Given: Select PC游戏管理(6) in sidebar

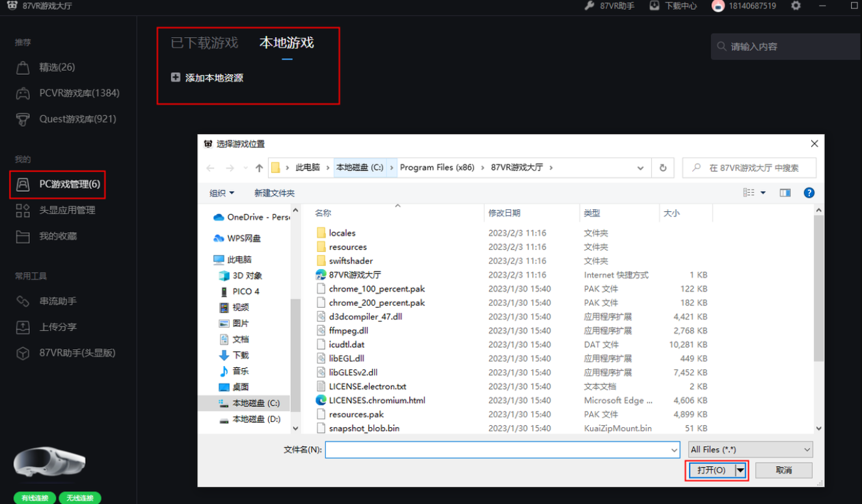Looking at the screenshot, I should [58, 185].
